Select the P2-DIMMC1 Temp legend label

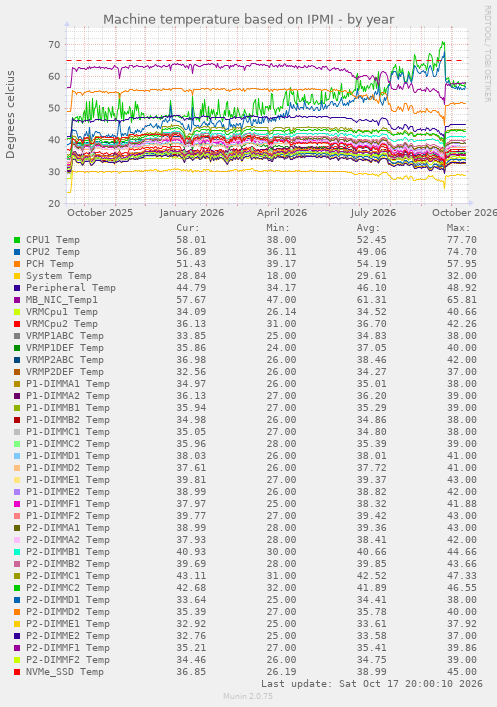tap(68, 576)
